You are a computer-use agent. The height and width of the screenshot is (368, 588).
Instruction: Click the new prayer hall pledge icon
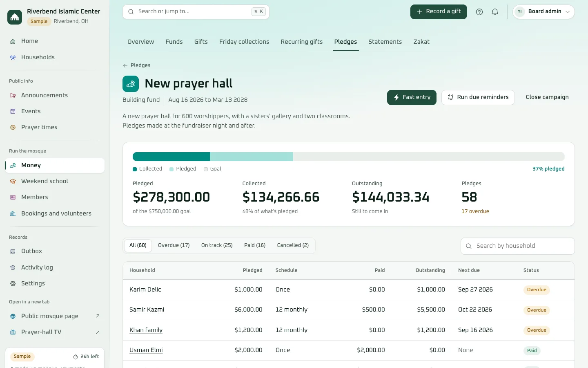(x=131, y=84)
